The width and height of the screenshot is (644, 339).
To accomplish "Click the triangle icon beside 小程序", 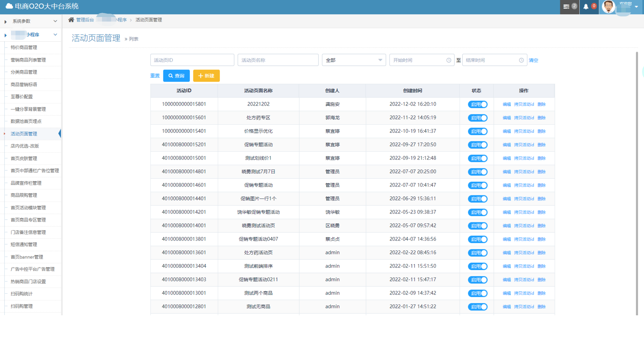I will tap(5, 35).
